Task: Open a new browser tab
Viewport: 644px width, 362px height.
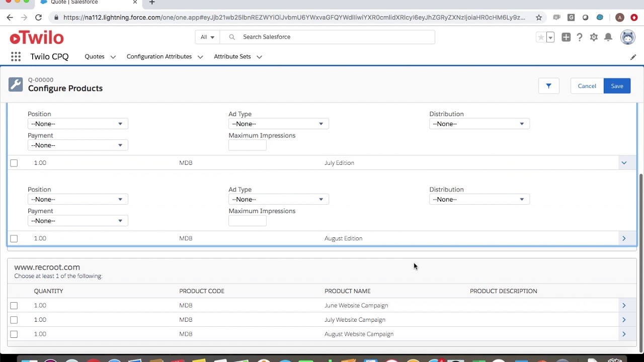Action: click(152, 3)
